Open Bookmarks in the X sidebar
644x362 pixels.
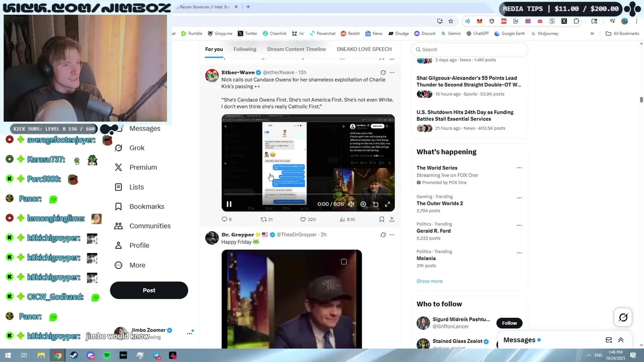(139, 207)
